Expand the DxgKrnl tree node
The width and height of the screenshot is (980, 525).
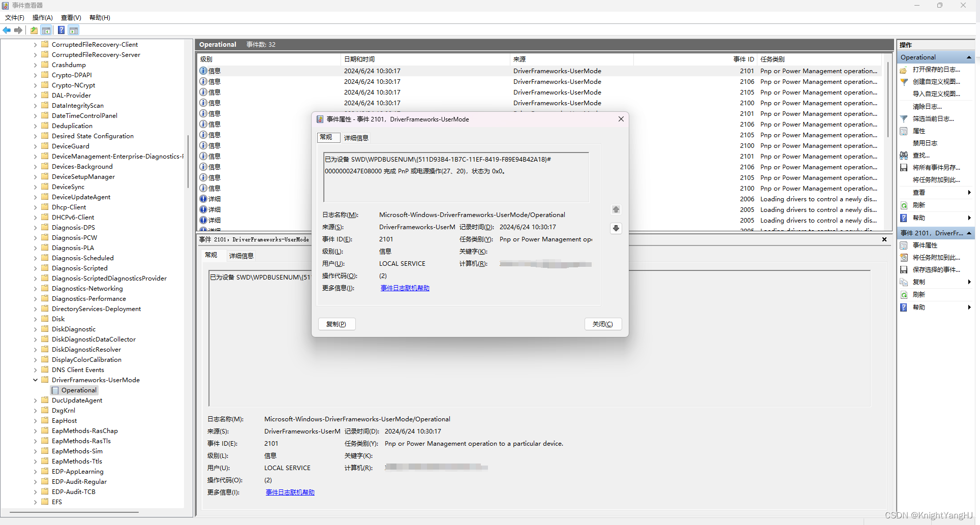click(35, 411)
